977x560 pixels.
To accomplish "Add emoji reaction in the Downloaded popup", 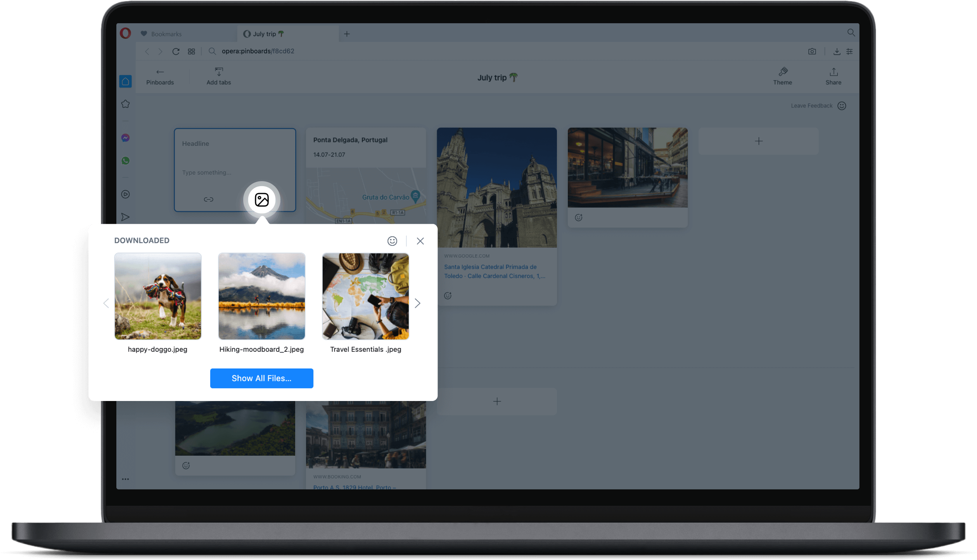I will tap(392, 241).
